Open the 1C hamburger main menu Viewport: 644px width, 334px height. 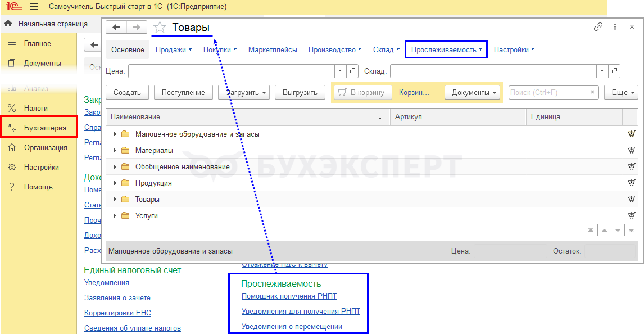[34, 7]
